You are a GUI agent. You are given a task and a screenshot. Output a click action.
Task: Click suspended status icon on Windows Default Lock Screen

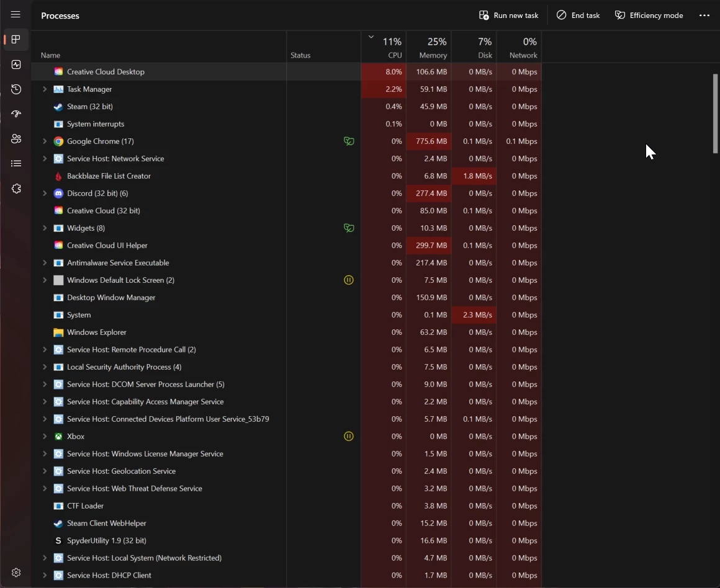tap(349, 280)
